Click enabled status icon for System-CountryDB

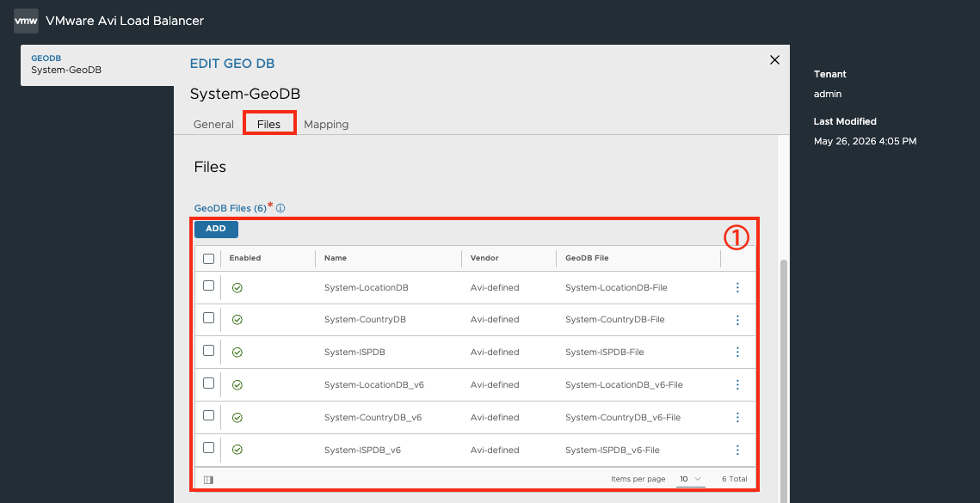pyautogui.click(x=237, y=320)
